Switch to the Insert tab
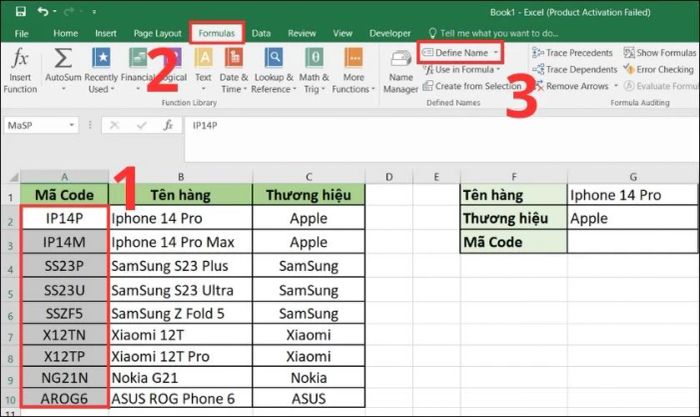Screen dimensions: 700x417 pyautogui.click(x=105, y=33)
